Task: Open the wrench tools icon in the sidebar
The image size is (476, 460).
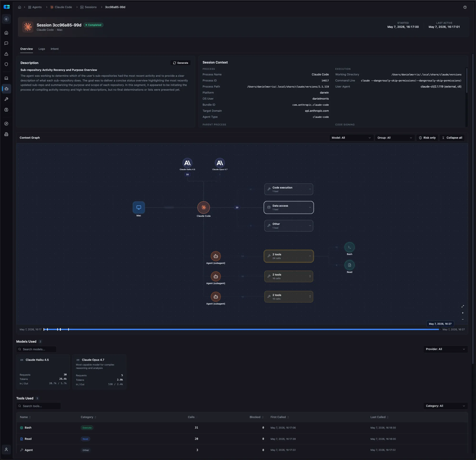Action: pyautogui.click(x=6, y=99)
